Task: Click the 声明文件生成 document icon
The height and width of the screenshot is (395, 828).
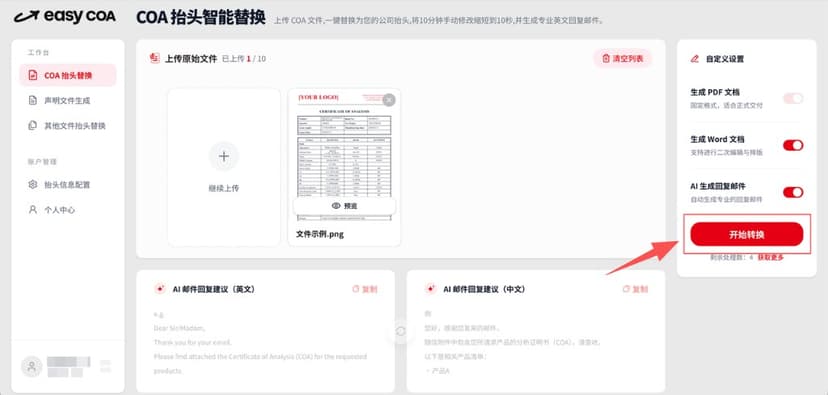Action: pos(33,100)
